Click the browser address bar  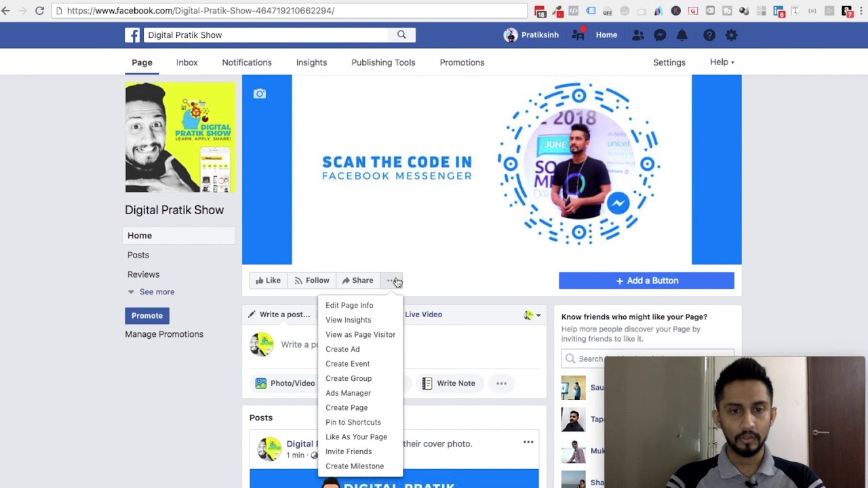point(289,11)
